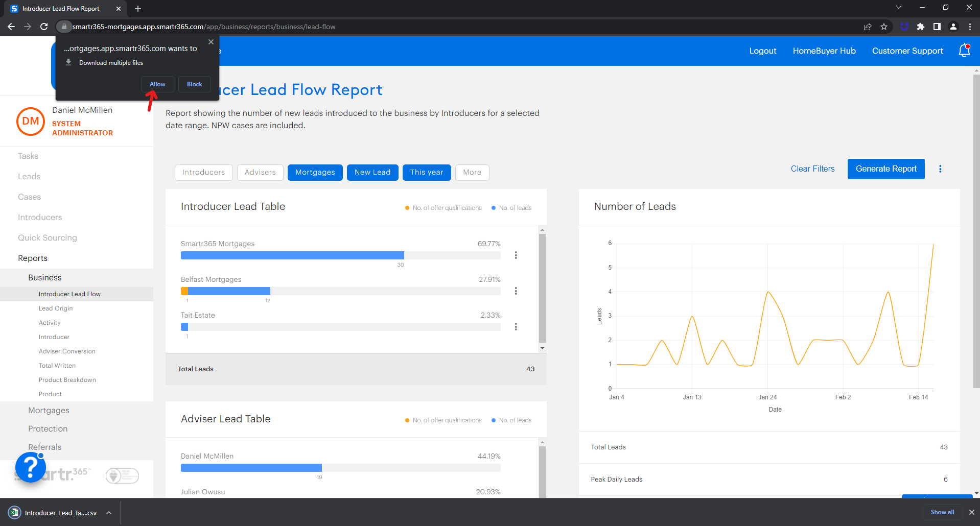
Task: Select the Adviser Conversion report
Action: point(67,351)
